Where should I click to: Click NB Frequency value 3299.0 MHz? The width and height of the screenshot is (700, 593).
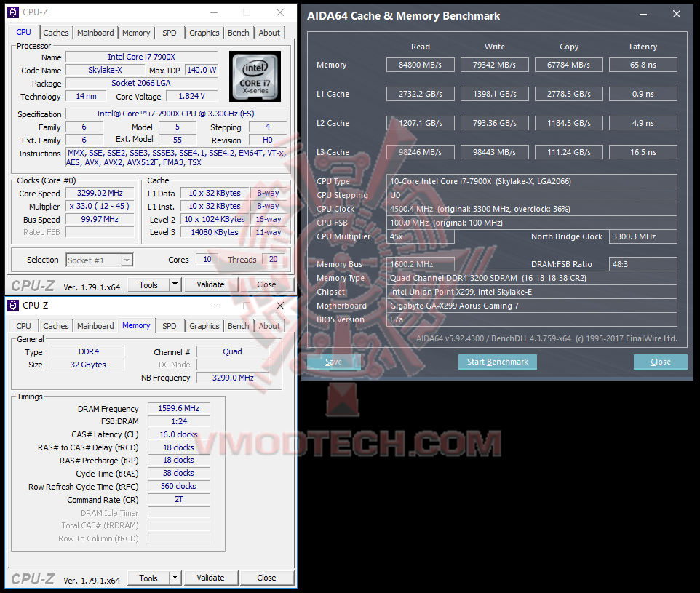pos(233,378)
